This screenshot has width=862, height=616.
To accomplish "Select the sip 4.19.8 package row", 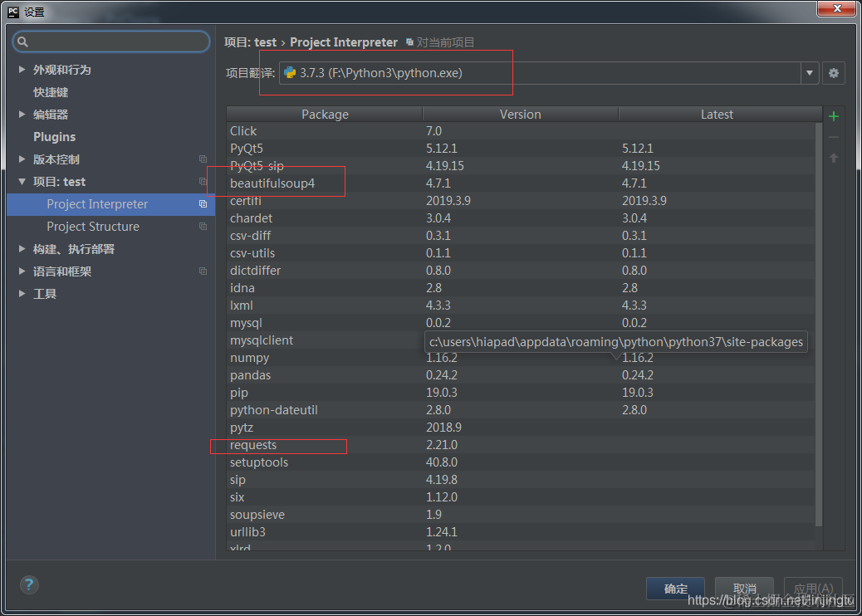I will [521, 480].
